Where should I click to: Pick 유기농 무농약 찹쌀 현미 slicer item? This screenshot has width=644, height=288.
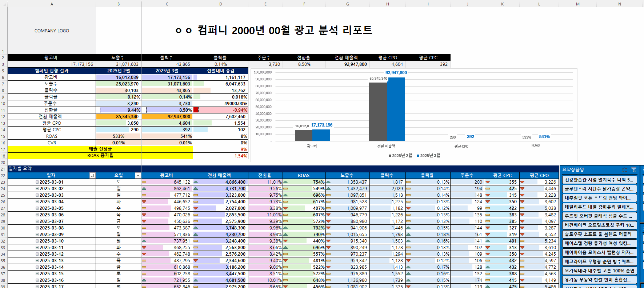point(599,280)
